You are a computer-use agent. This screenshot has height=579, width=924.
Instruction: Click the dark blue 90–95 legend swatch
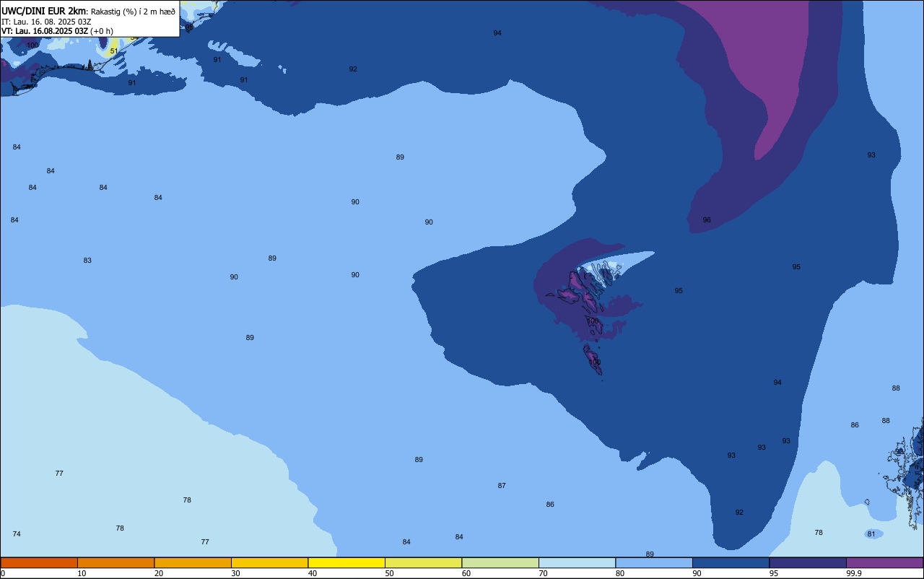coord(731,562)
